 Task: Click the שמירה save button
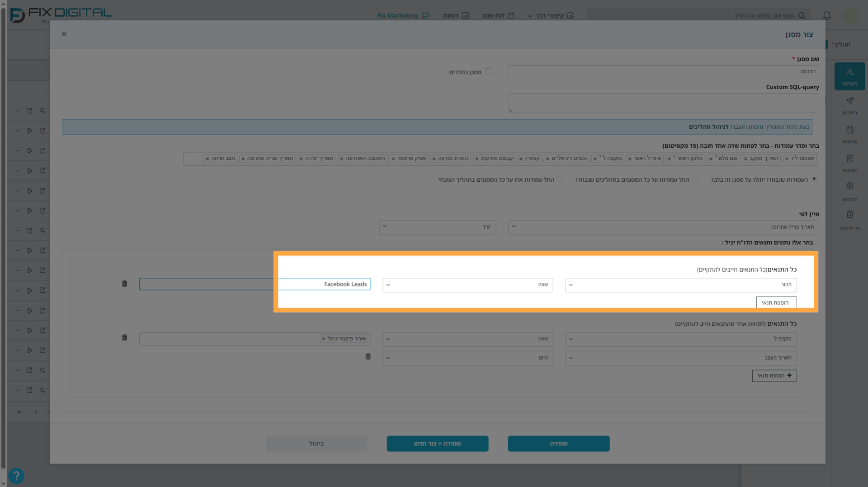pyautogui.click(x=558, y=444)
